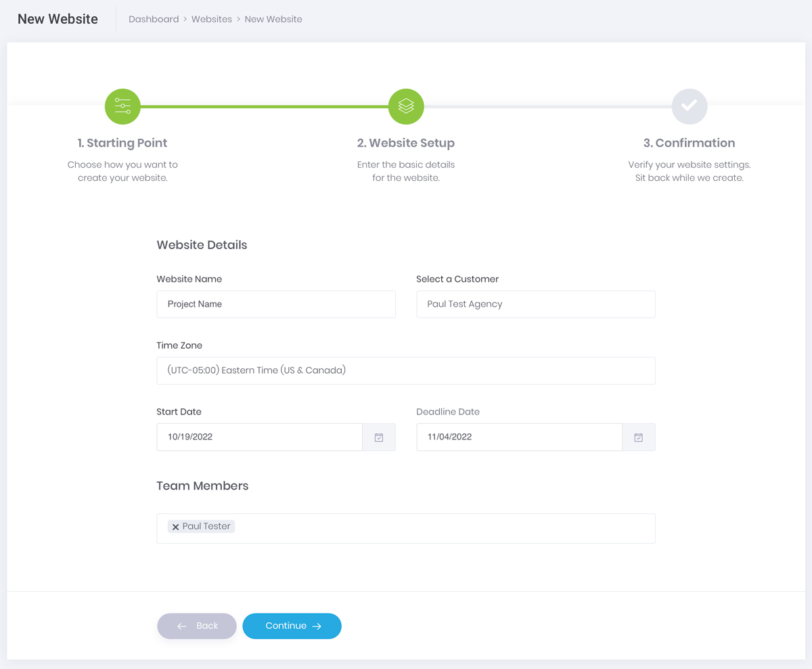The width and height of the screenshot is (812, 669).
Task: Click the Confirmation checkmark step icon
Action: [689, 106]
